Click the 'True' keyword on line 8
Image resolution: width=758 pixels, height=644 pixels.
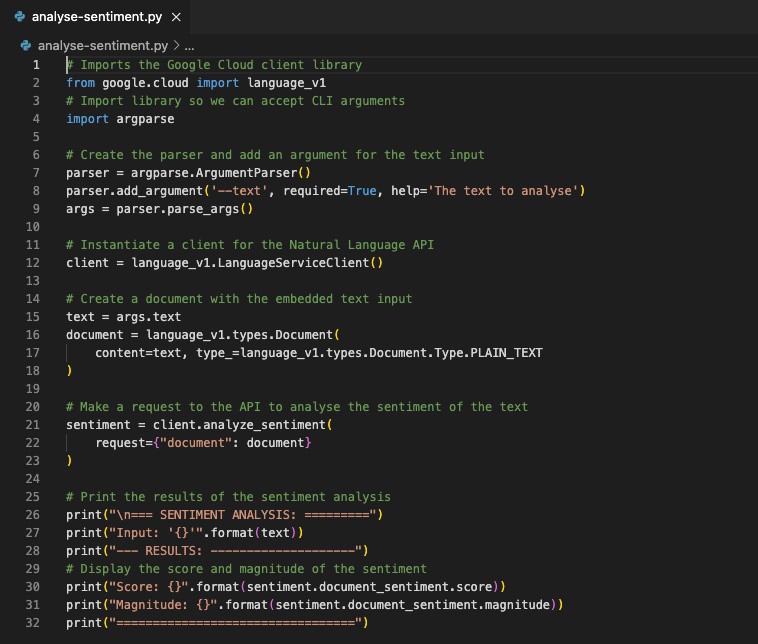[x=362, y=191]
